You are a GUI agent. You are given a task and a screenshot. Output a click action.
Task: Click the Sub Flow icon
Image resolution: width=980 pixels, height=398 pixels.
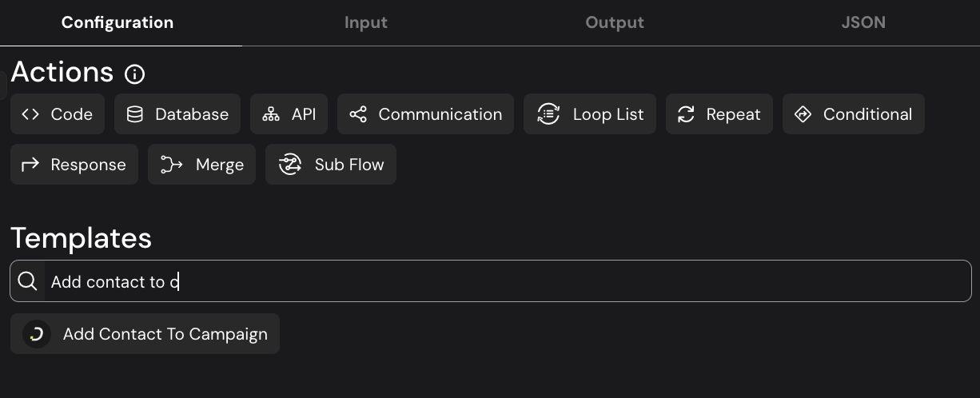tap(289, 165)
